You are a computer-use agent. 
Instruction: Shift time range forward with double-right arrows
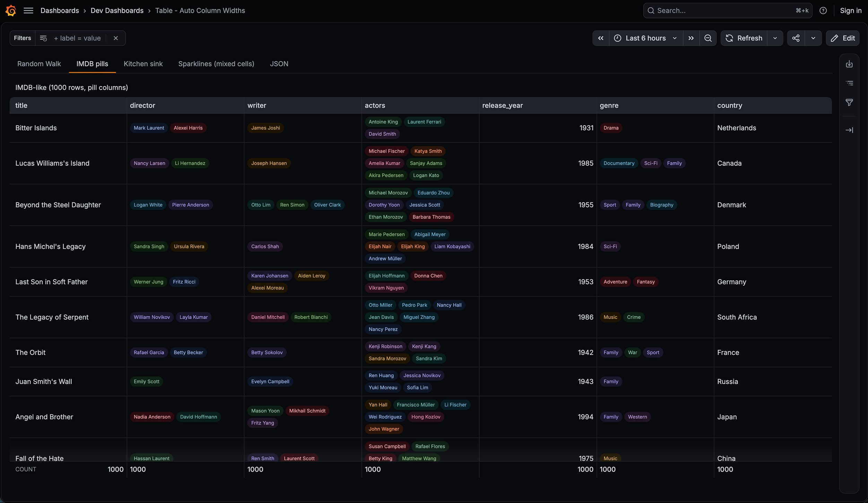[691, 38]
